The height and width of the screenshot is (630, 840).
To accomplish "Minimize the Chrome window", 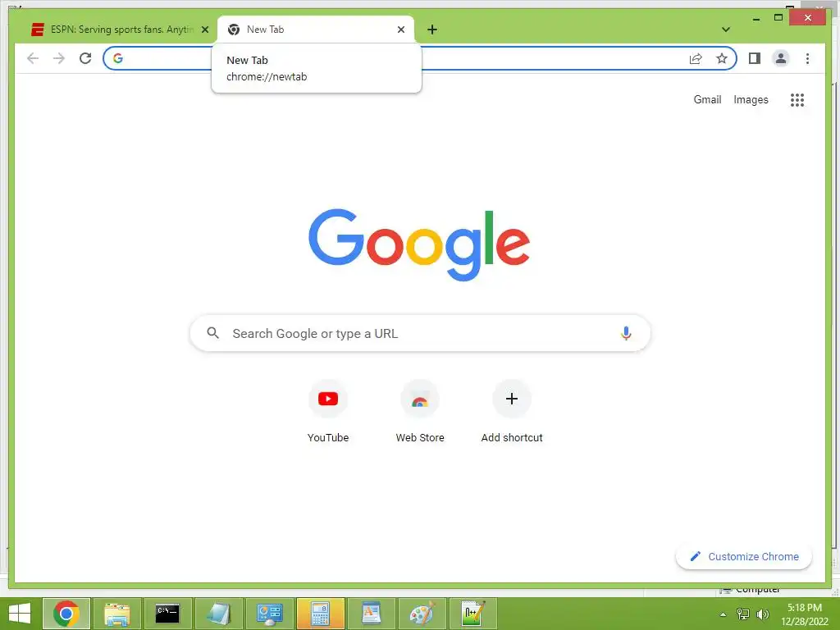I will point(756,18).
